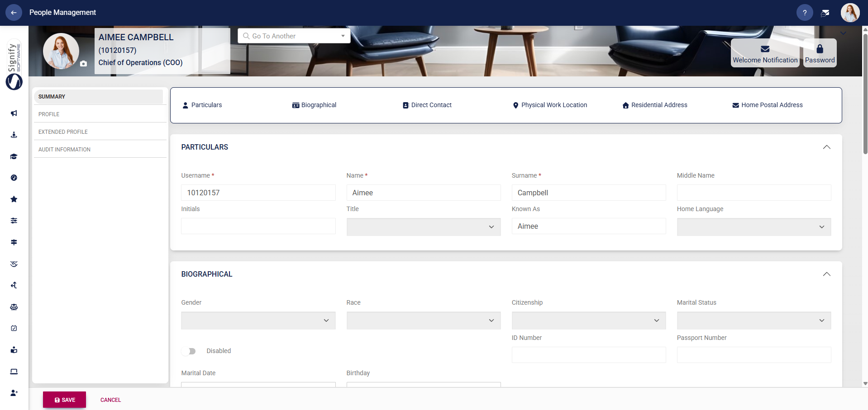The image size is (868, 410).
Task: Select the add-person icon at sidebar bottom
Action: (14, 393)
